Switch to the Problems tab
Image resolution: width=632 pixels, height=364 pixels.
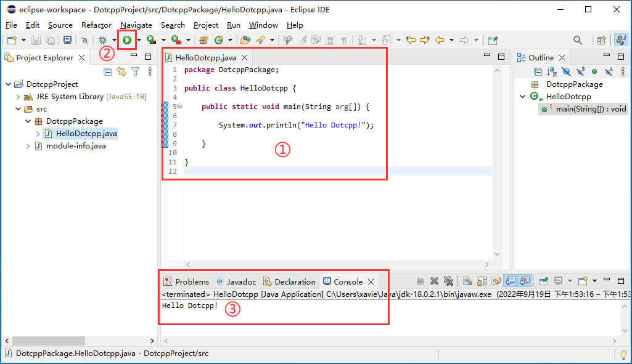pyautogui.click(x=186, y=281)
